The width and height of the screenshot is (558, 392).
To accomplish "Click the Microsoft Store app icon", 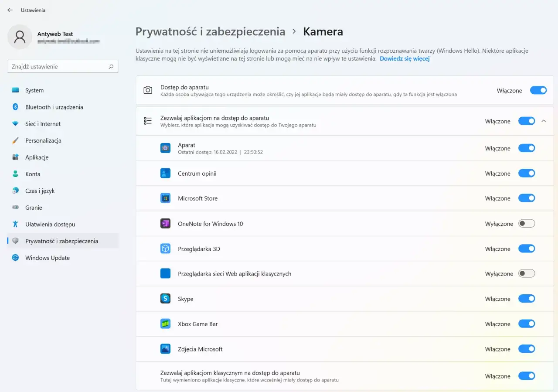I will [x=165, y=198].
